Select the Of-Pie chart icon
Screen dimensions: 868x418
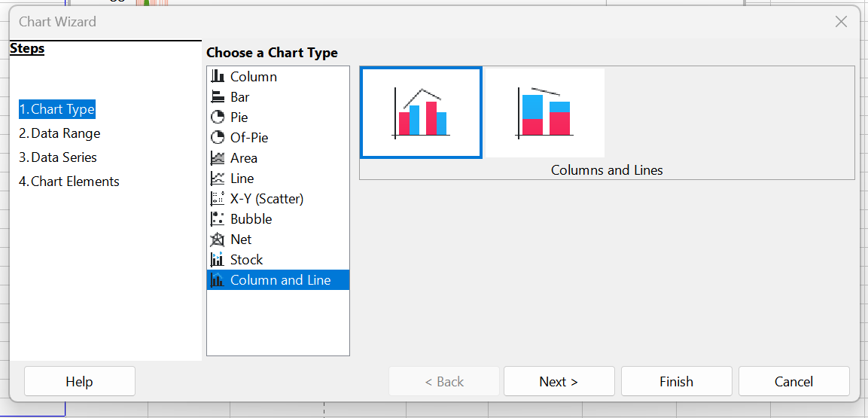218,138
